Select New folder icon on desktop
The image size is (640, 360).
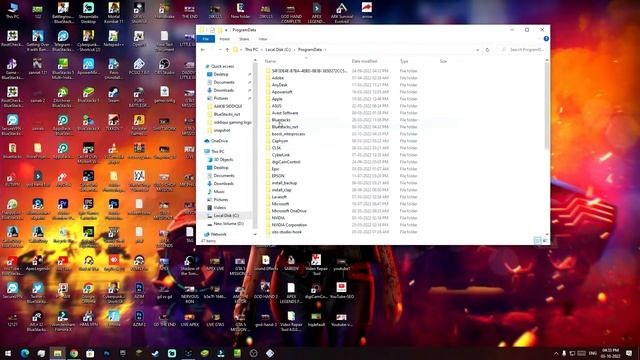(240, 11)
